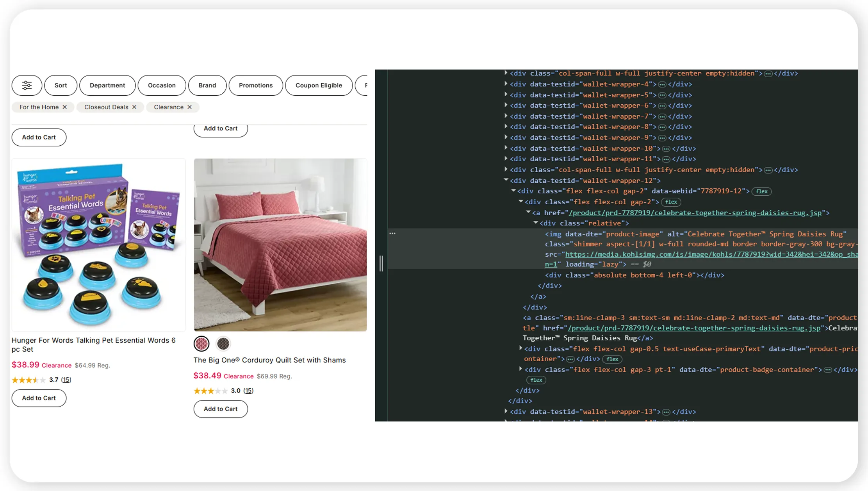Open ellipsis of wallet-wrapper-13 row
868x491 pixels.
[x=666, y=412]
